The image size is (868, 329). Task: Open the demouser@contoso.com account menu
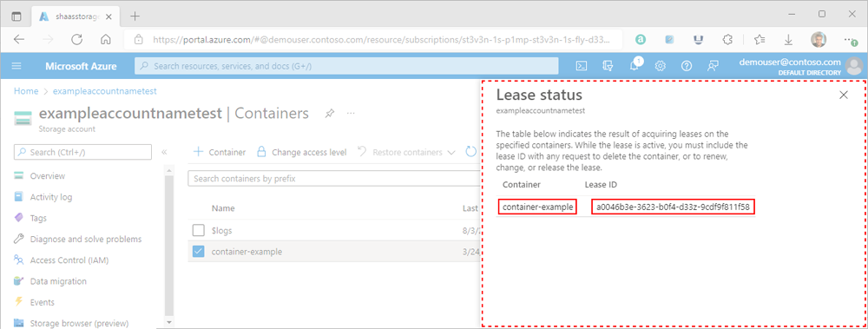pos(800,66)
